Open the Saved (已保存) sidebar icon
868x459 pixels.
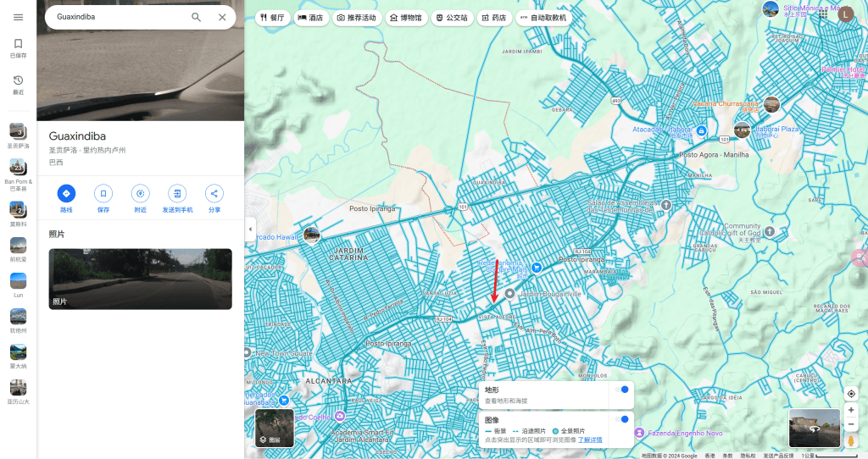tap(18, 44)
